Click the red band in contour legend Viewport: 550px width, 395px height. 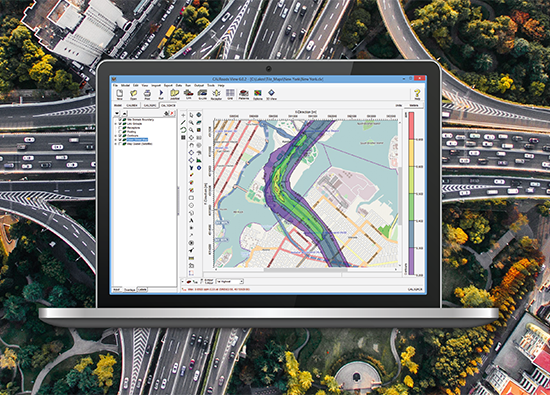(x=411, y=126)
